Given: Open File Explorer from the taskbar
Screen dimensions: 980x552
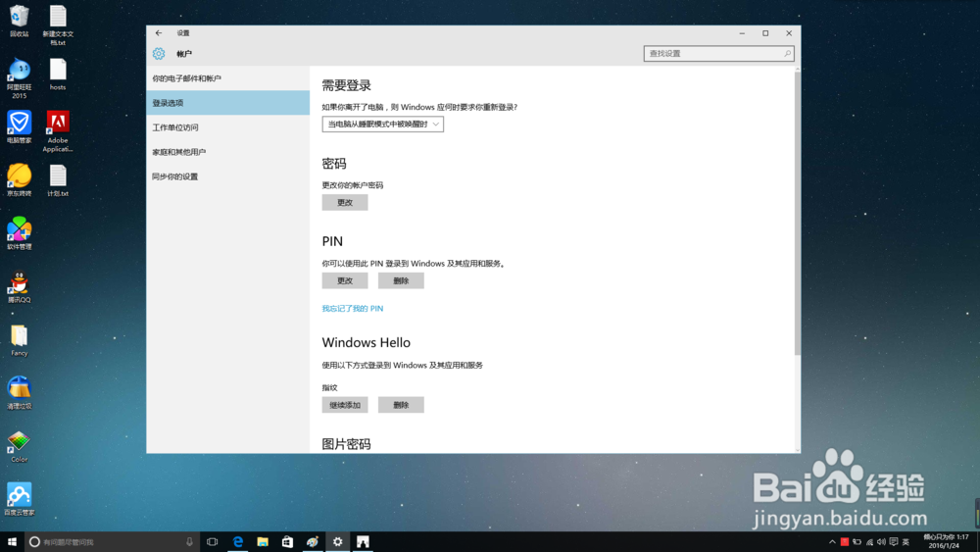Looking at the screenshot, I should click(263, 542).
